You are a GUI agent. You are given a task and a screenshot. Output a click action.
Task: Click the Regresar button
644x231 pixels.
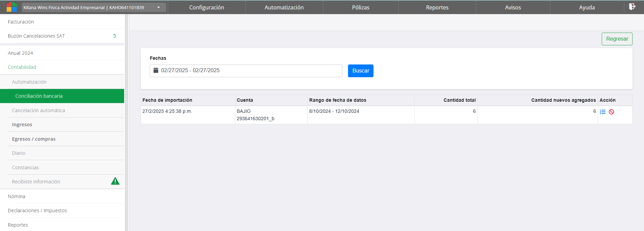click(x=617, y=39)
